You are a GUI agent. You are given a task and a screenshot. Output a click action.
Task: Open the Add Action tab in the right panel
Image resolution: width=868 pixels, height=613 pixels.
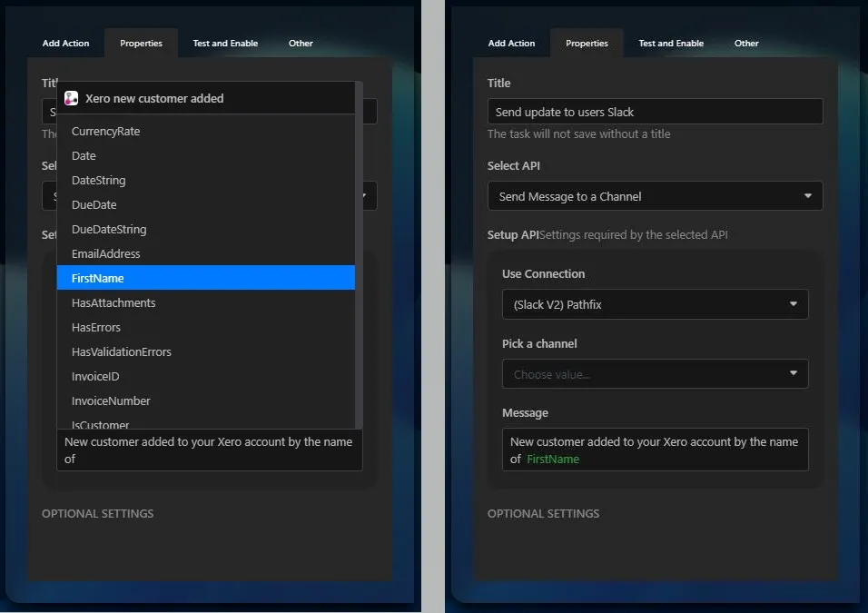pos(511,44)
